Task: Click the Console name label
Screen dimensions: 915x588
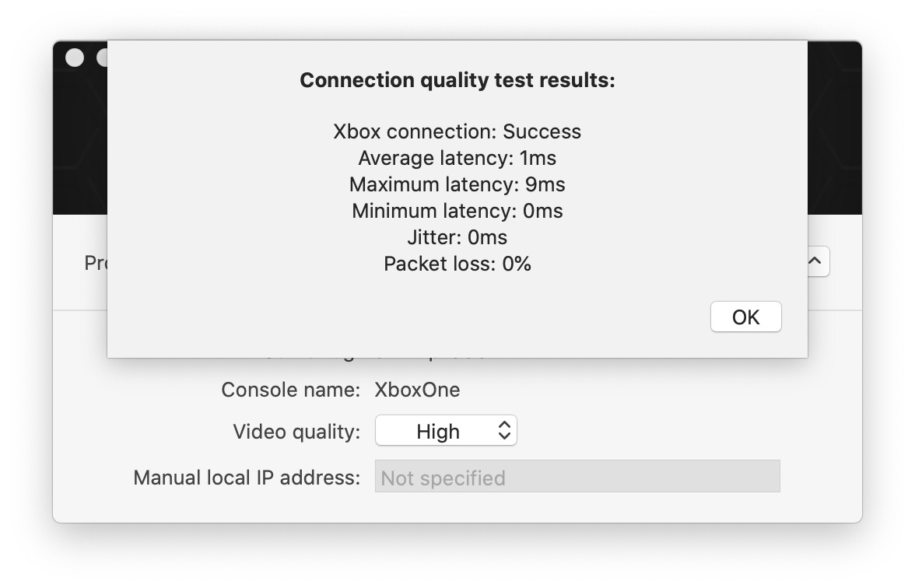Action: point(290,389)
